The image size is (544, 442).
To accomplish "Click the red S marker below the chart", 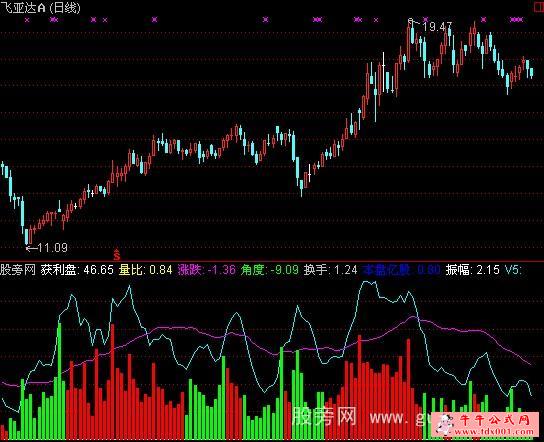I will pos(117,255).
